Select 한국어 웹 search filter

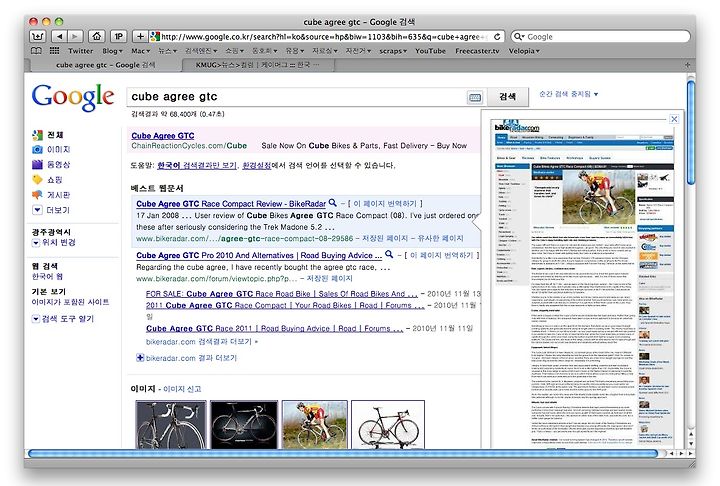(x=47, y=276)
